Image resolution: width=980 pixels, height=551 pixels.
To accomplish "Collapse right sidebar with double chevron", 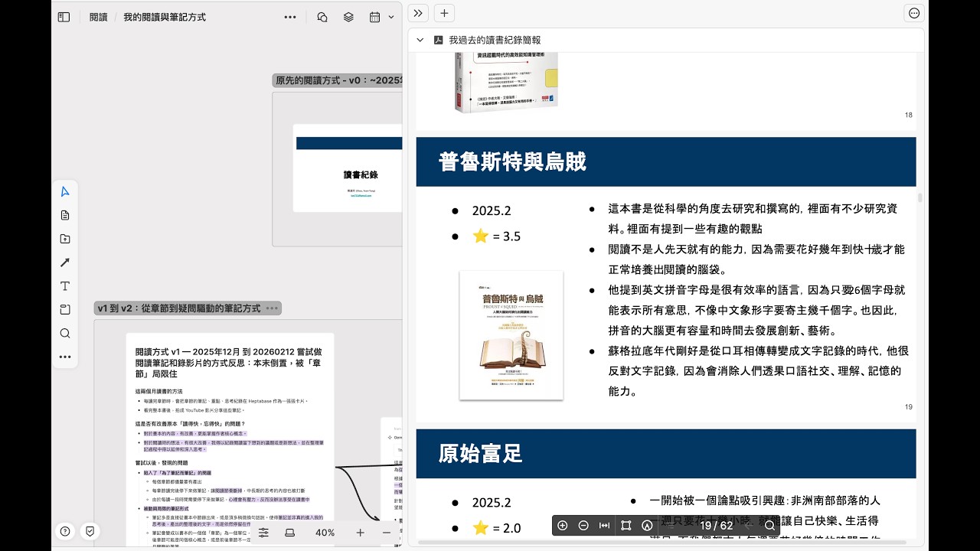I will (x=418, y=13).
